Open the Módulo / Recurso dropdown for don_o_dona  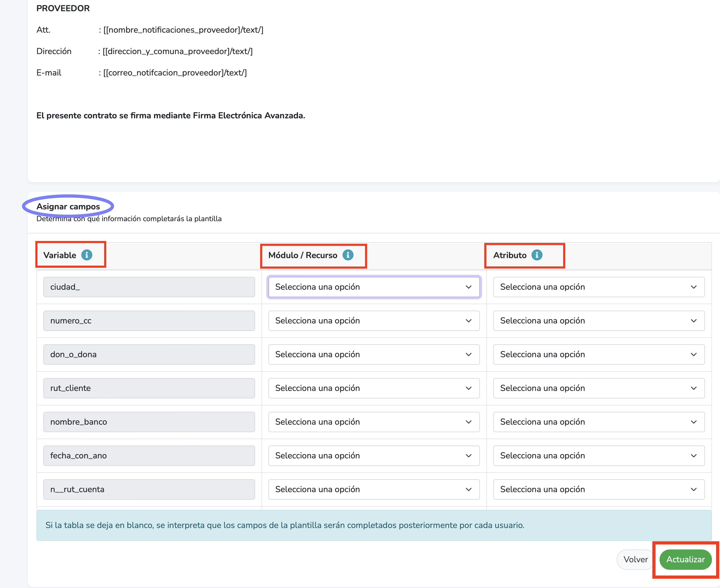(x=374, y=355)
